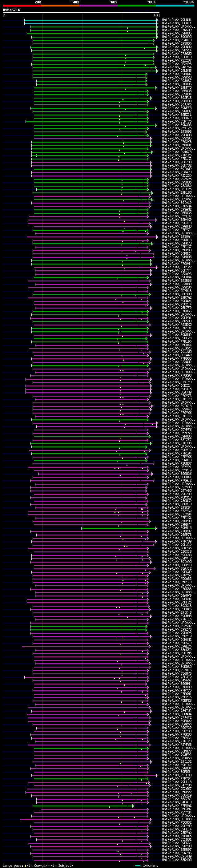Click the UniRef100_Q69P78 hit name
The image size is (197, 868).
click(177, 535)
